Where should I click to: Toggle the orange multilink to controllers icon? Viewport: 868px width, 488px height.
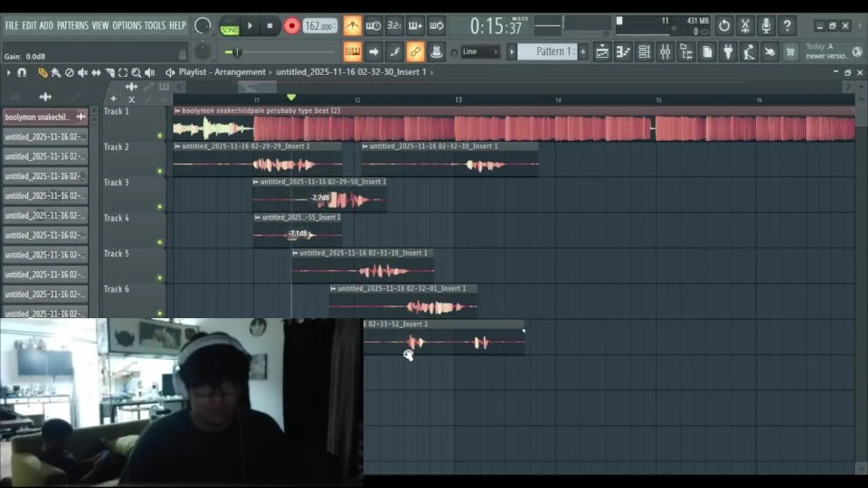[x=416, y=52]
